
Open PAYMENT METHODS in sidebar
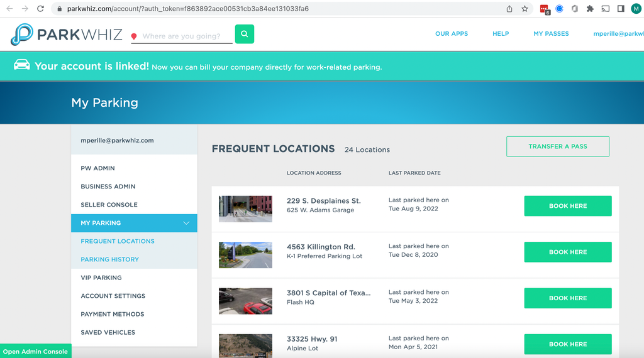135,314
